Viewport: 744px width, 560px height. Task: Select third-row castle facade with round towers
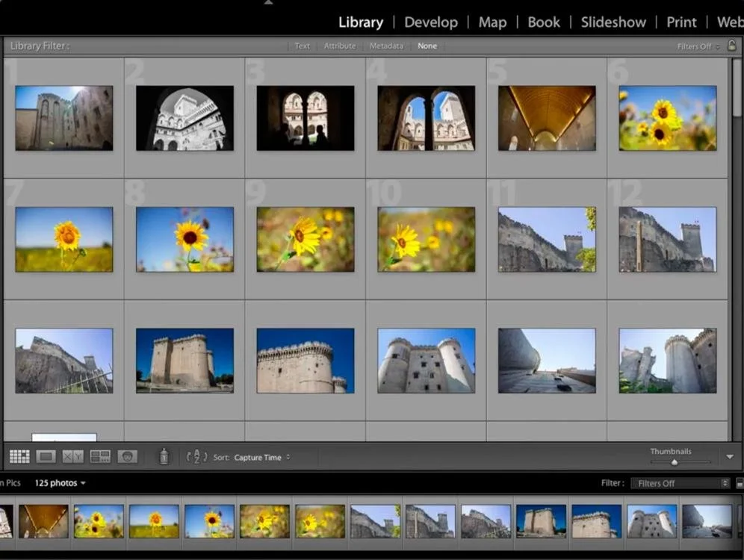coord(426,361)
